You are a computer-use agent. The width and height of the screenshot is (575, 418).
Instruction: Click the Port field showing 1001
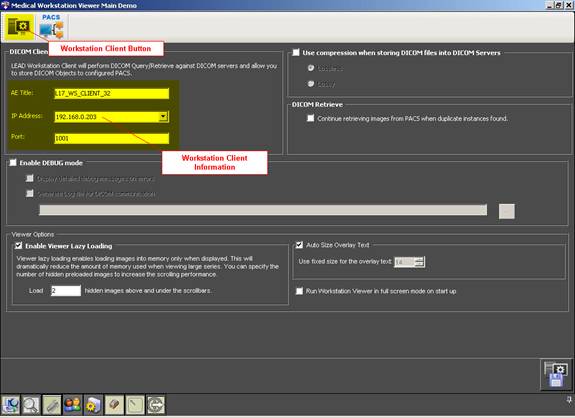[112, 138]
